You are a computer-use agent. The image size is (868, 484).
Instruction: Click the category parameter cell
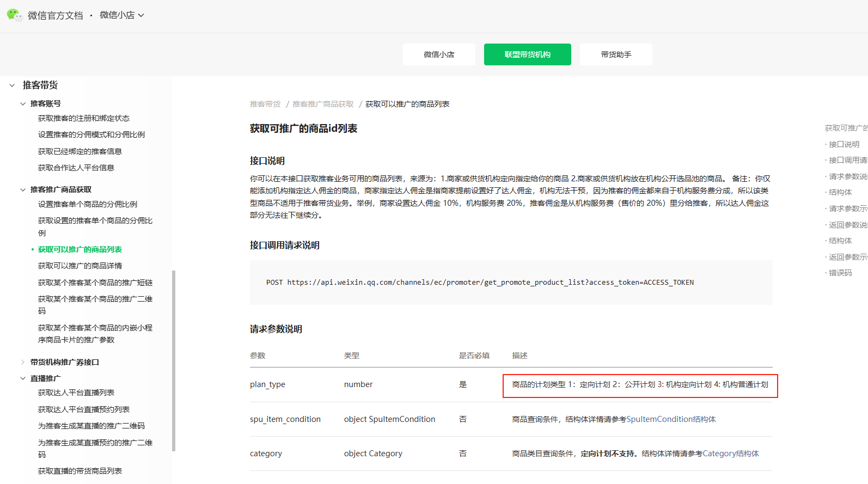[x=266, y=454]
